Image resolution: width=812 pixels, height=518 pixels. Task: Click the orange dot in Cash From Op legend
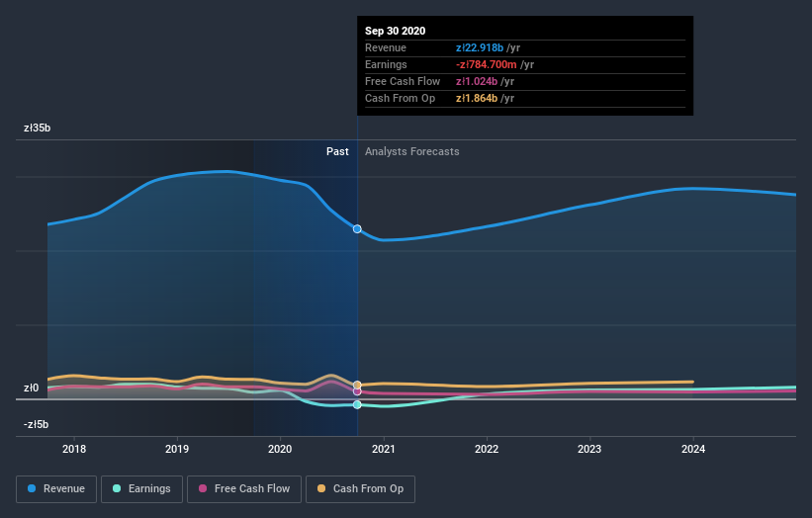click(321, 488)
